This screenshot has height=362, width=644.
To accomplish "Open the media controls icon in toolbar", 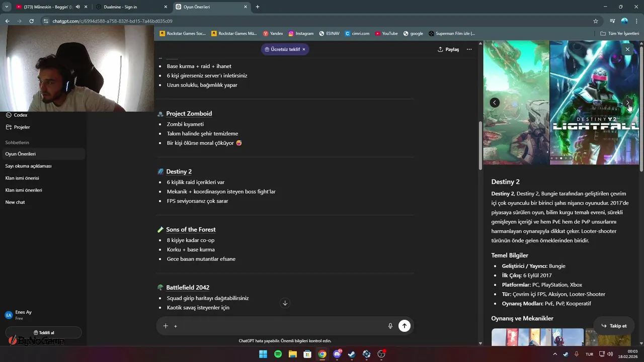I will [612, 21].
